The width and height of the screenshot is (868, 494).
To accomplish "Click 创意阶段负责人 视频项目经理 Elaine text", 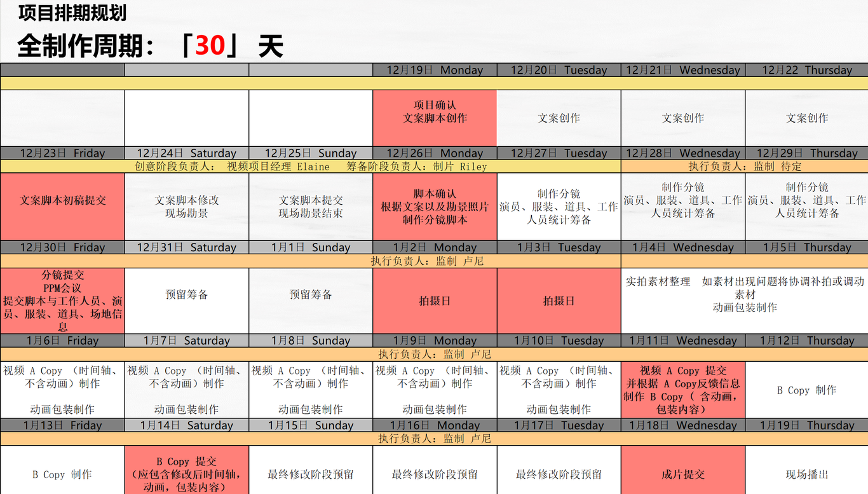I will (x=232, y=167).
